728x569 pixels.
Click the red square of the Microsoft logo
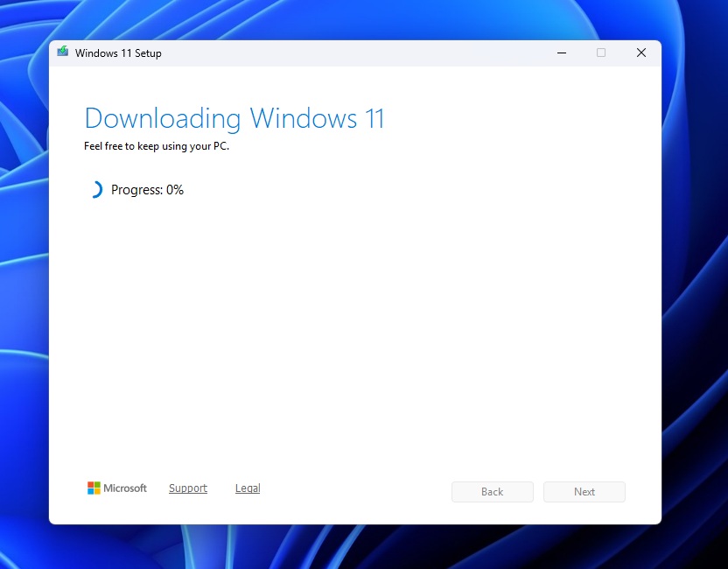[91, 484]
